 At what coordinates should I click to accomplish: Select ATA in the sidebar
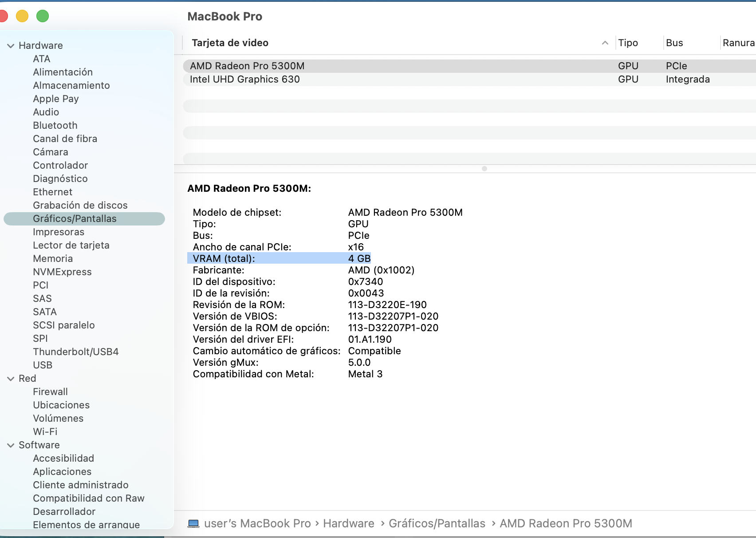tap(42, 59)
